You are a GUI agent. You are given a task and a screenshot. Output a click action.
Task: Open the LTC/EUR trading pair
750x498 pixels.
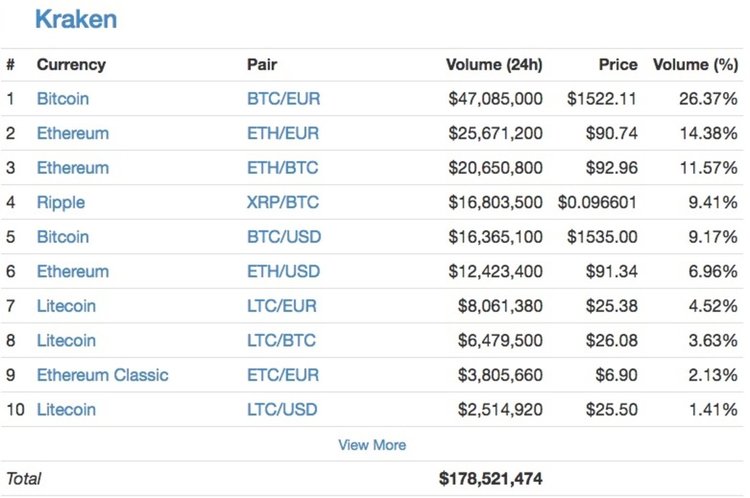tap(283, 306)
